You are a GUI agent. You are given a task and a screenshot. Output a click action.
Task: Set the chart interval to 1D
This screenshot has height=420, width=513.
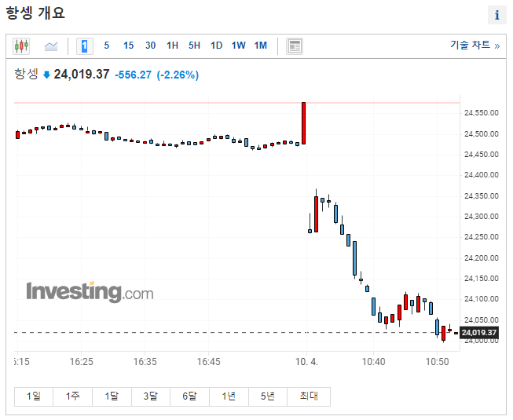tap(216, 46)
